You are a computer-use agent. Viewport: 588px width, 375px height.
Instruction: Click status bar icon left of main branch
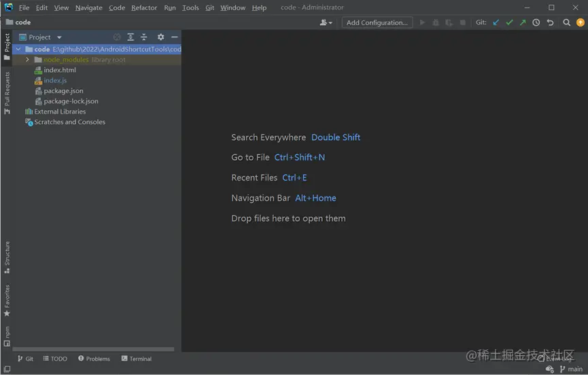pyautogui.click(x=550, y=370)
